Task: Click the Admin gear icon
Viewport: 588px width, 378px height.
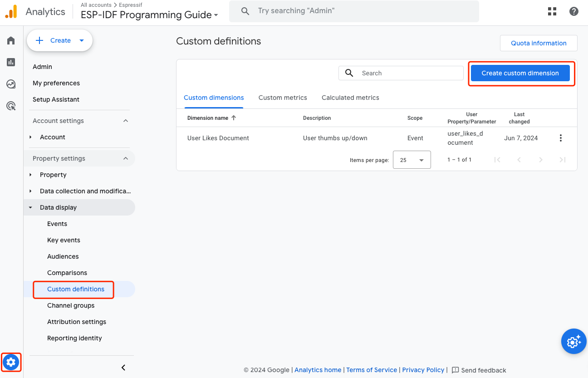Action: pyautogui.click(x=11, y=362)
